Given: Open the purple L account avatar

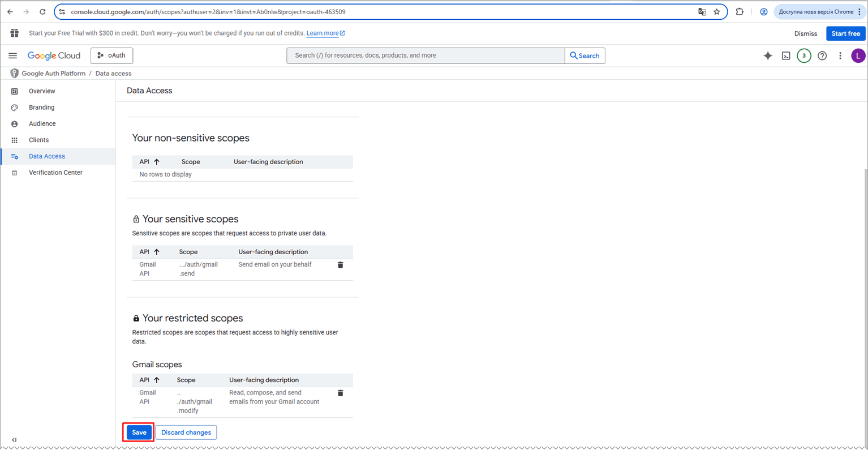Looking at the screenshot, I should pos(858,55).
